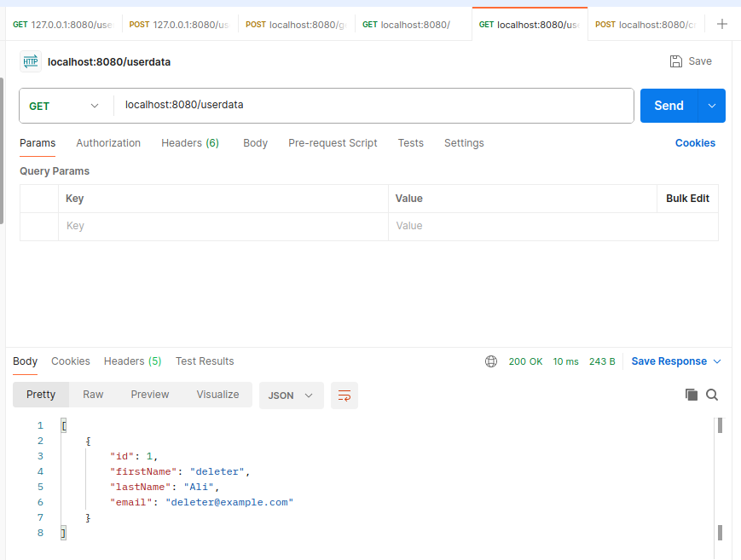Screen dimensions: 741x560
Task: Click the globe network info icon
Action: tap(491, 361)
